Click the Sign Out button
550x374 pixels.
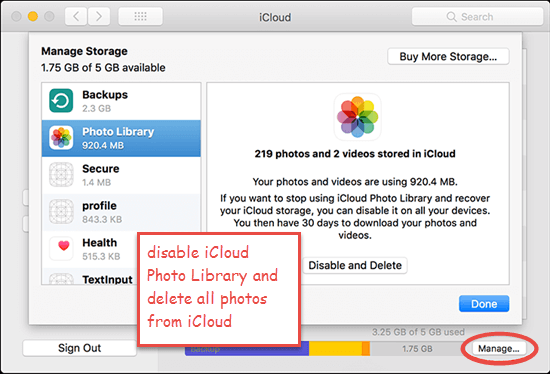click(x=79, y=348)
